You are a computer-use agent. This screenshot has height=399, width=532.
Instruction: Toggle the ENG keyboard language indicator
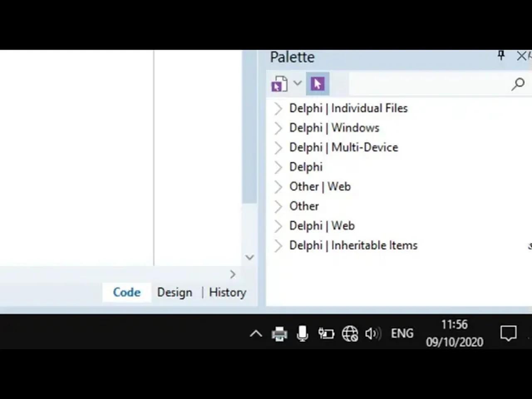401,333
